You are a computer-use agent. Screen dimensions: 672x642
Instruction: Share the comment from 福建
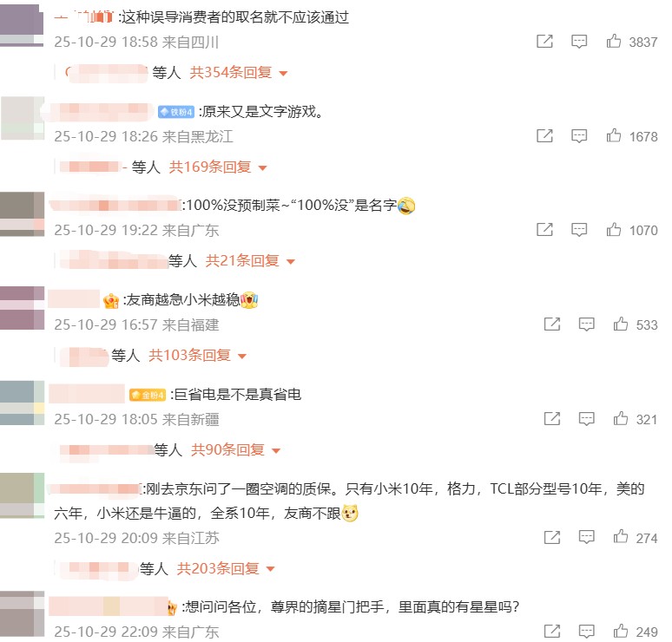click(552, 324)
